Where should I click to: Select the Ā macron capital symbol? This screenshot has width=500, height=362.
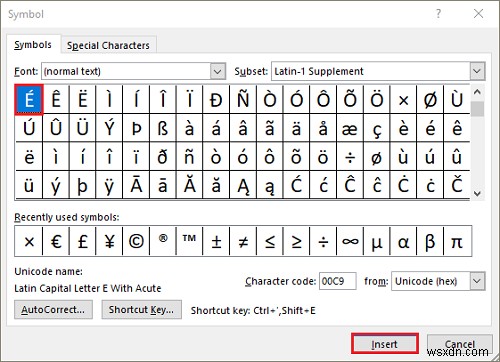click(136, 185)
